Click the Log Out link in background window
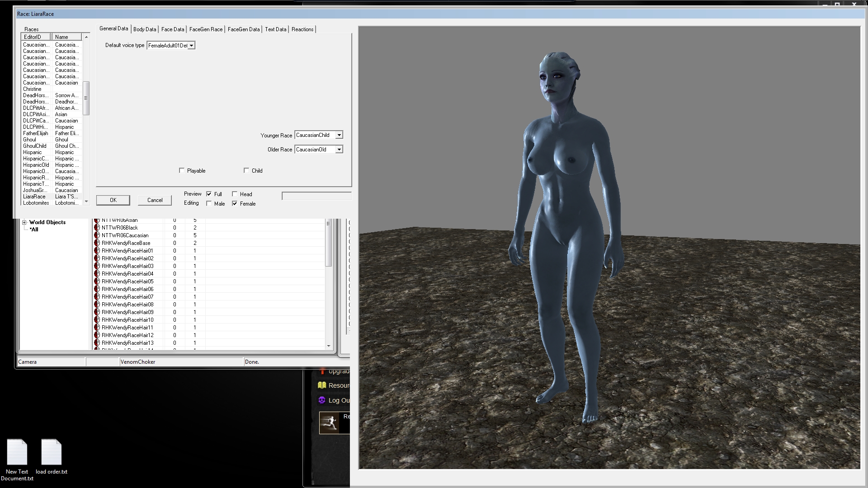 (339, 400)
